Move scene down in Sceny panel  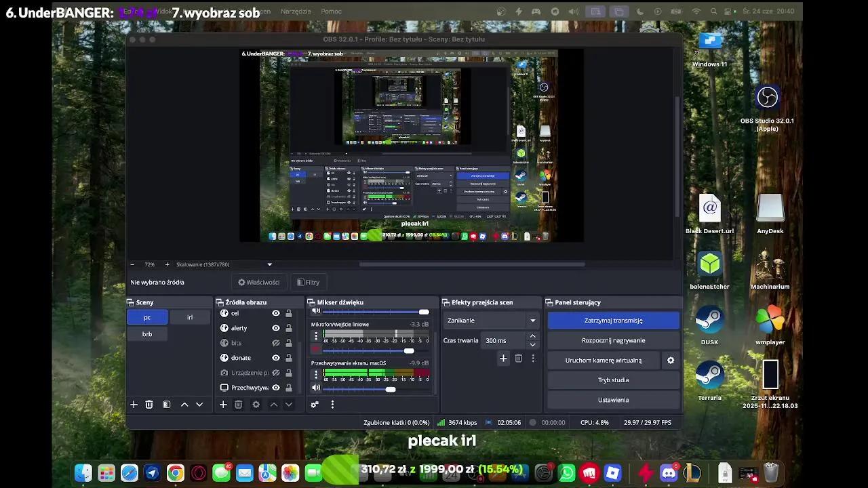point(199,405)
